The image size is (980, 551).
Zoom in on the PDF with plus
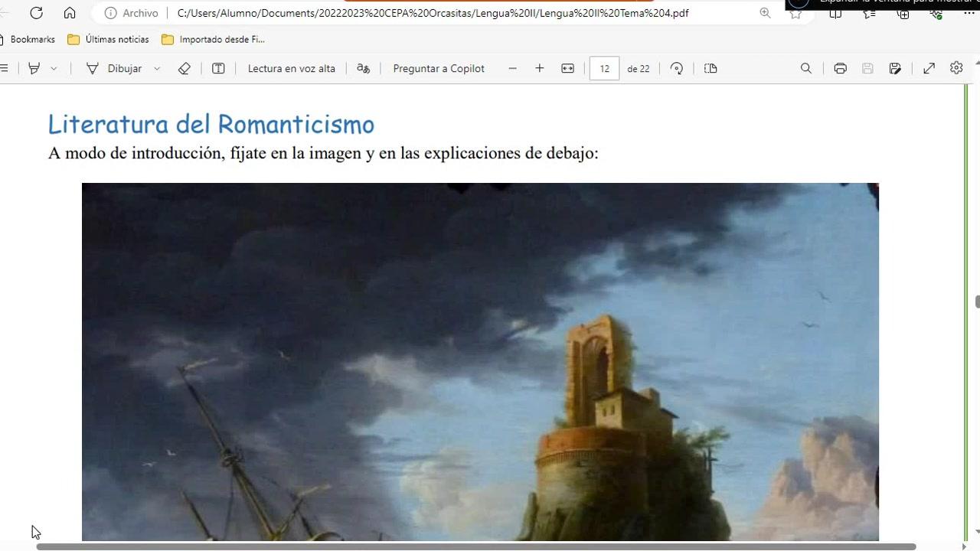pos(540,68)
